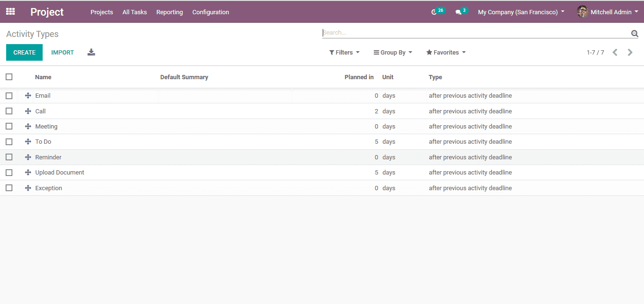Image resolution: width=644 pixels, height=304 pixels.
Task: Open the Group By dropdown
Action: pos(393,53)
